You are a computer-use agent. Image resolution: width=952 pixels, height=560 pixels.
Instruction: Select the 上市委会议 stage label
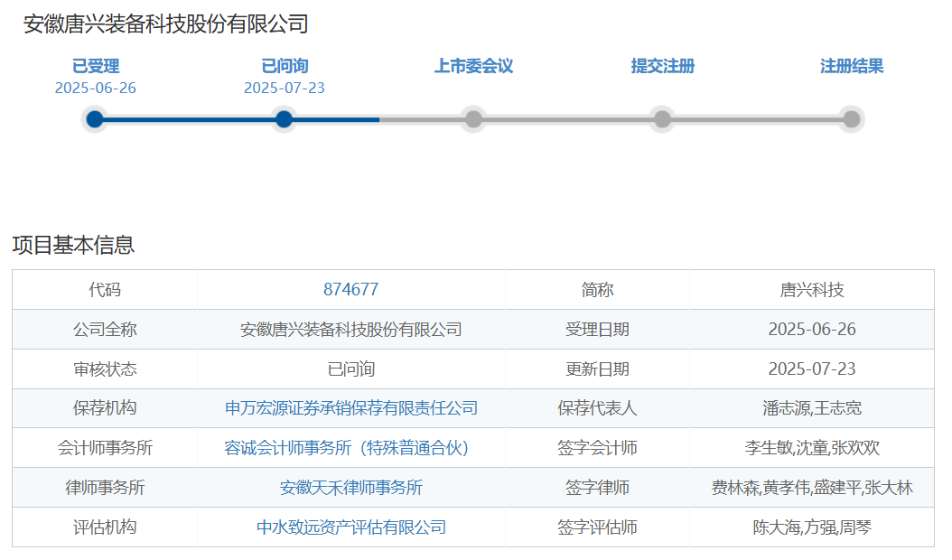(473, 66)
